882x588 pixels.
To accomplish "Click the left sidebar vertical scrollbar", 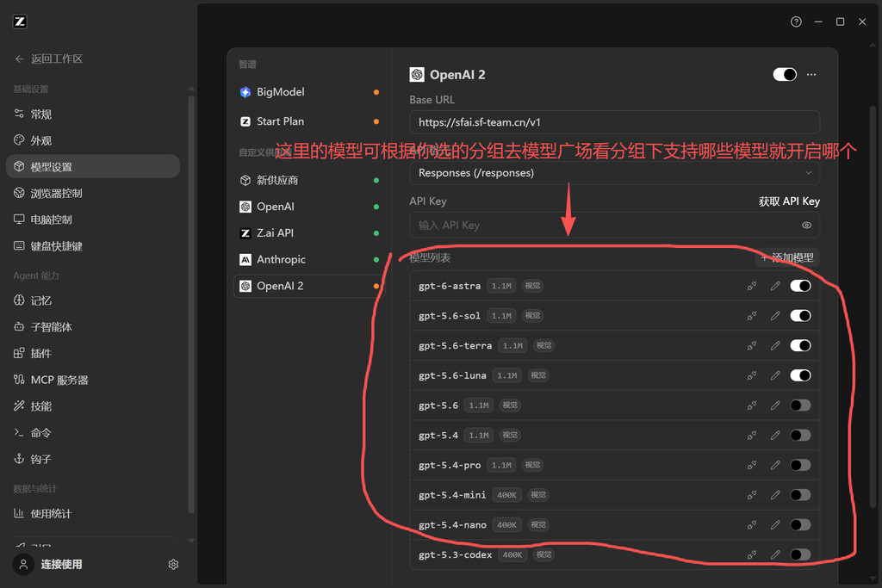I will coord(191,304).
